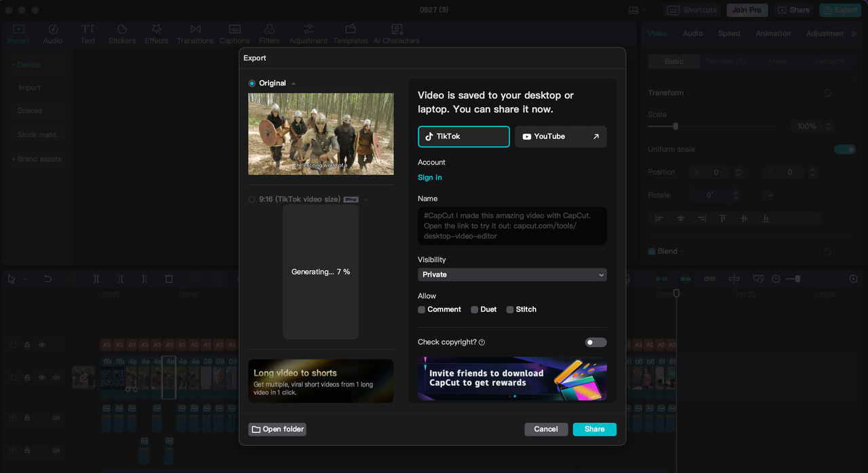
Task: Select the Remove BG sub-tab
Action: pos(726,61)
